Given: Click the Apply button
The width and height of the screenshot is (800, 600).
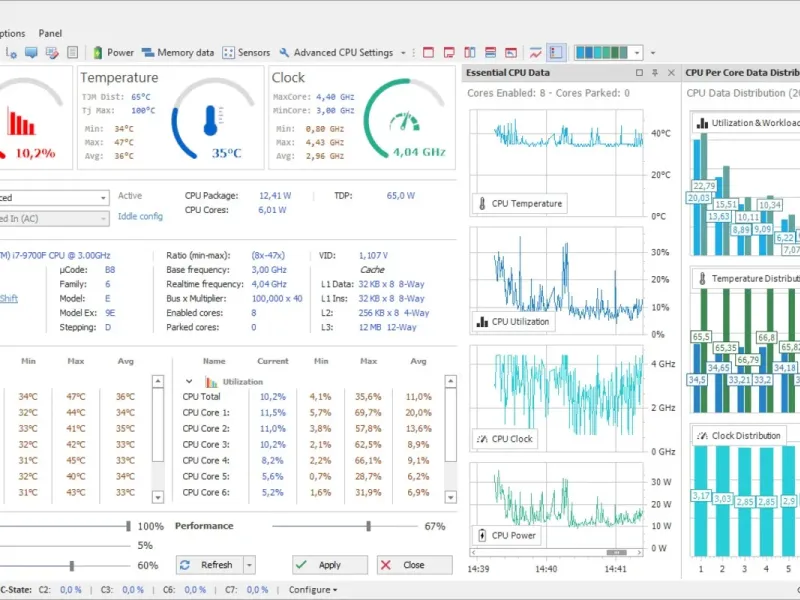Looking at the screenshot, I should 329,565.
